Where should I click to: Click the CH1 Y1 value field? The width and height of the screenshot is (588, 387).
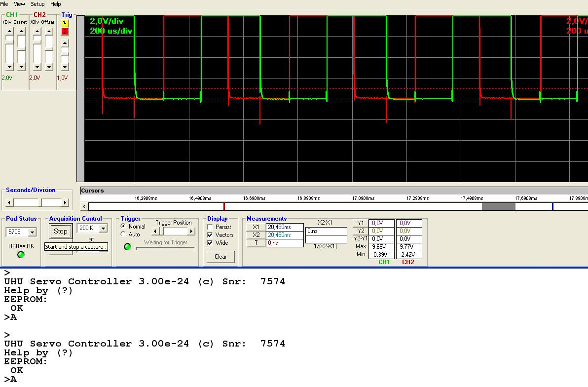(381, 223)
